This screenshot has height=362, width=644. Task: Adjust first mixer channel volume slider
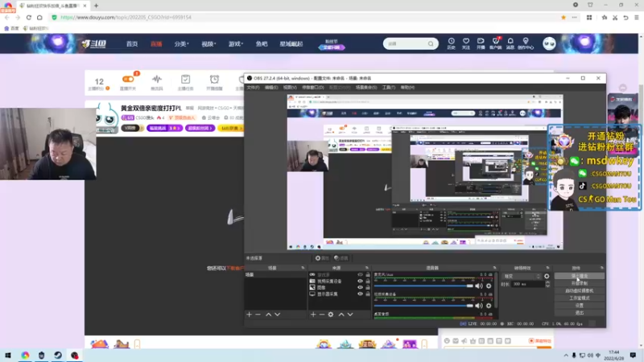(423, 286)
